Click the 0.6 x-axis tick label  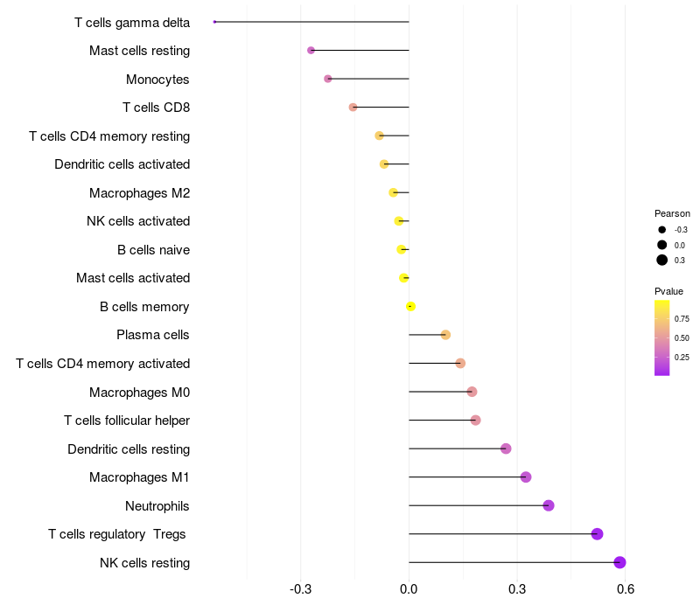tap(626, 589)
